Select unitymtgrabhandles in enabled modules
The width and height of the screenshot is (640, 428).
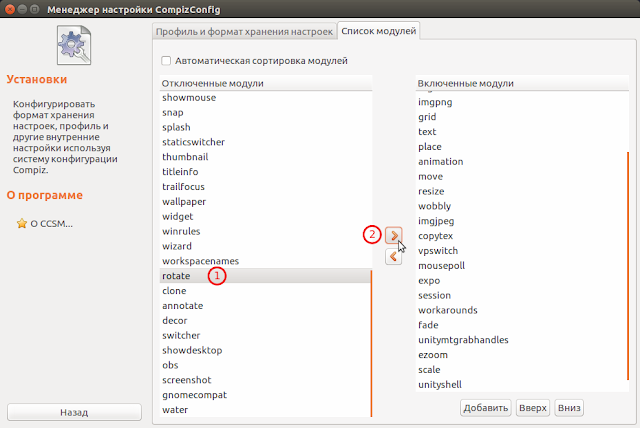(x=521, y=340)
